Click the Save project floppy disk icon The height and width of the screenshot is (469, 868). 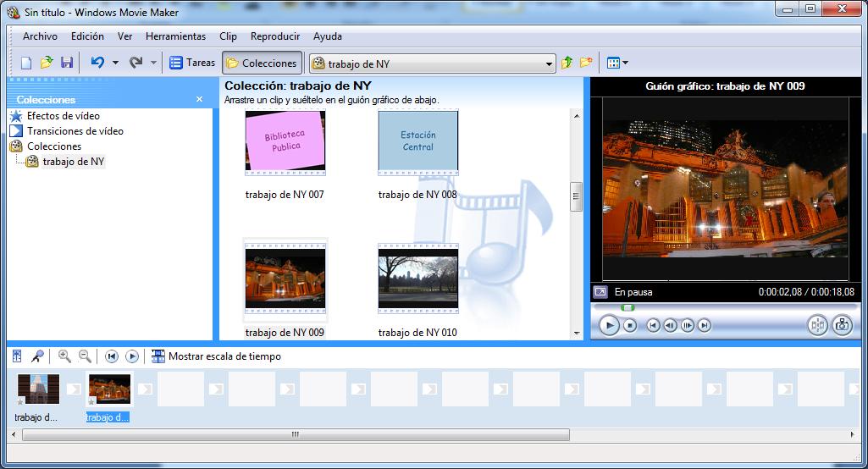(67, 63)
